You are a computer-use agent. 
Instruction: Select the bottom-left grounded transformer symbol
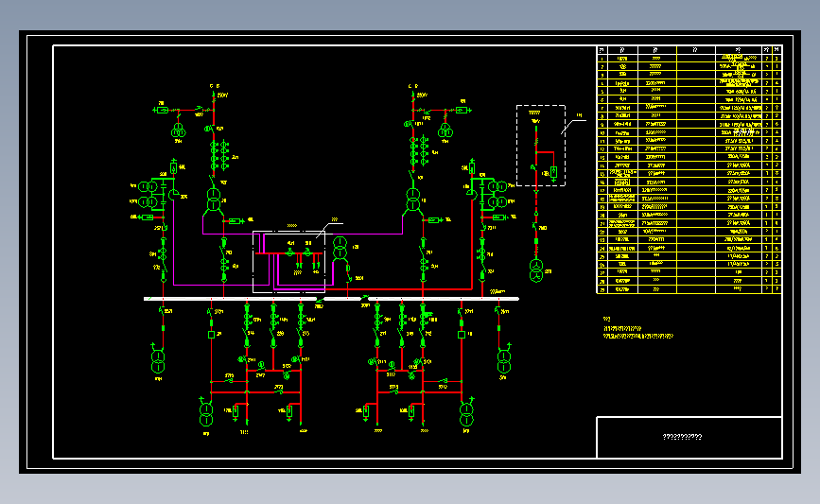click(x=206, y=413)
